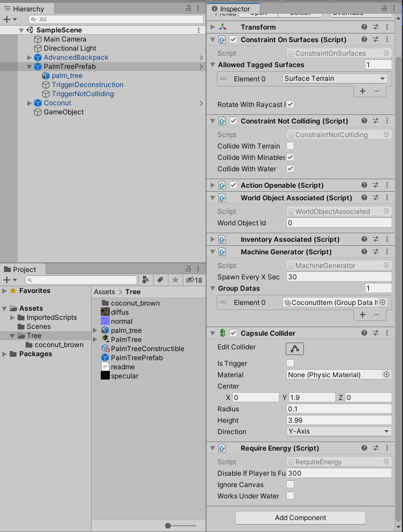Open presets for World Object Associated
The width and height of the screenshot is (403, 532).
point(376,197)
